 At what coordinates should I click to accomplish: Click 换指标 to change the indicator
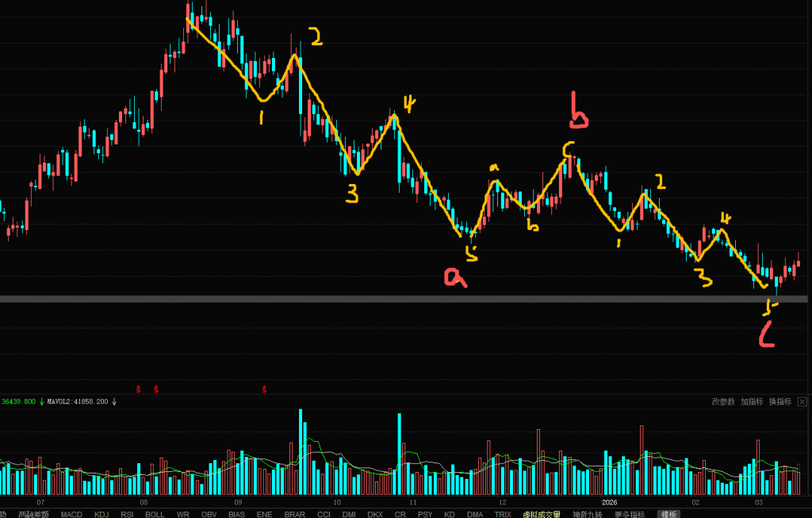[780, 402]
